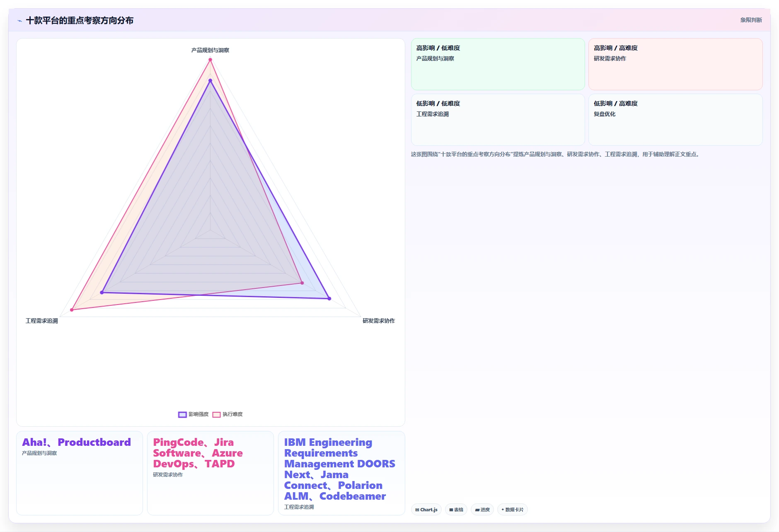Click 复盘优化 text in the quadrant card

(x=605, y=114)
